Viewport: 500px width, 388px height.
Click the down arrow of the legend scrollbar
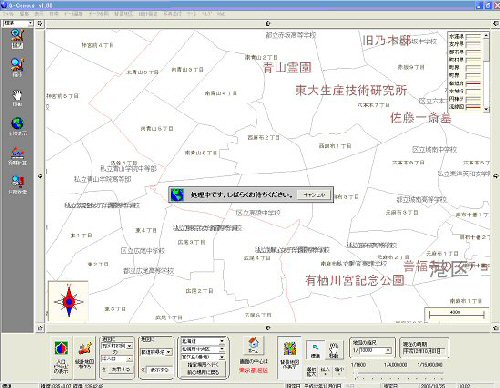[x=486, y=109]
